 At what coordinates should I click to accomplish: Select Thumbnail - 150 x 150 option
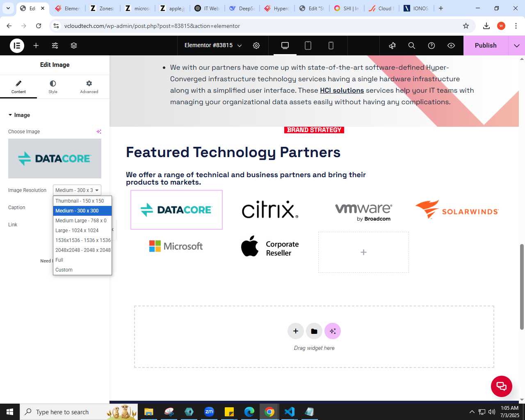click(x=82, y=201)
